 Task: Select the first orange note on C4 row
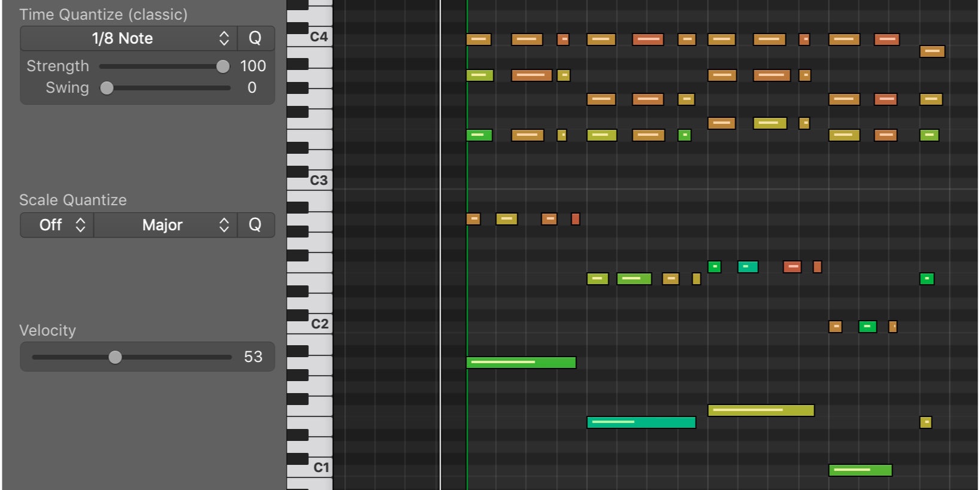point(478,39)
